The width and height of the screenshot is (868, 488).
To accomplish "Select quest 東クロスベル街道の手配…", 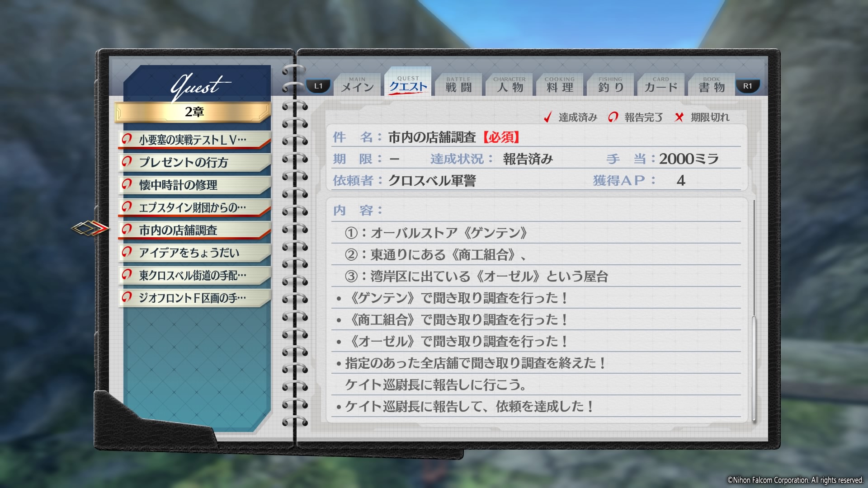I will pyautogui.click(x=195, y=275).
